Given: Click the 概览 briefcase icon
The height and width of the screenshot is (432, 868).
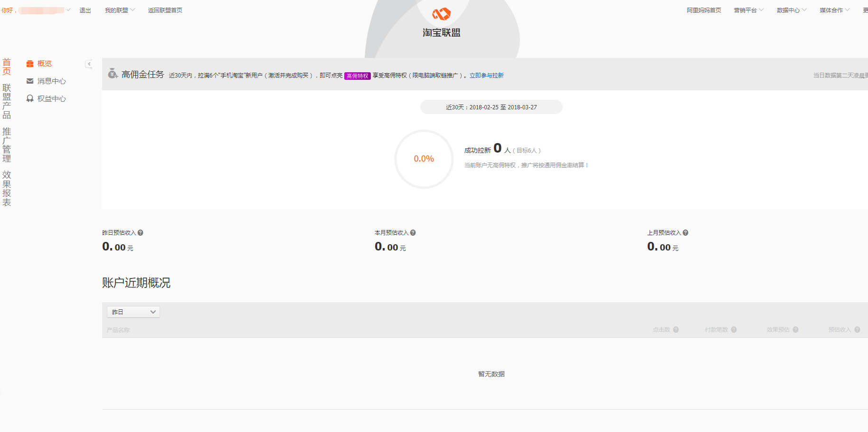Looking at the screenshot, I should click(x=30, y=64).
